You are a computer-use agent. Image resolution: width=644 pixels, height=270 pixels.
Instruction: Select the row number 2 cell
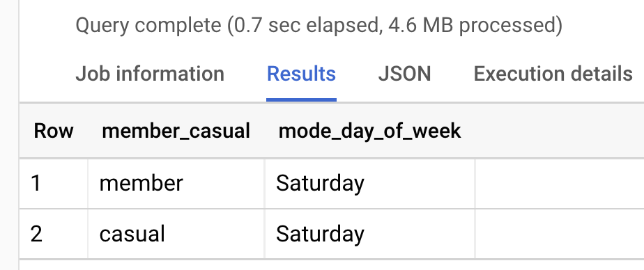click(54, 234)
